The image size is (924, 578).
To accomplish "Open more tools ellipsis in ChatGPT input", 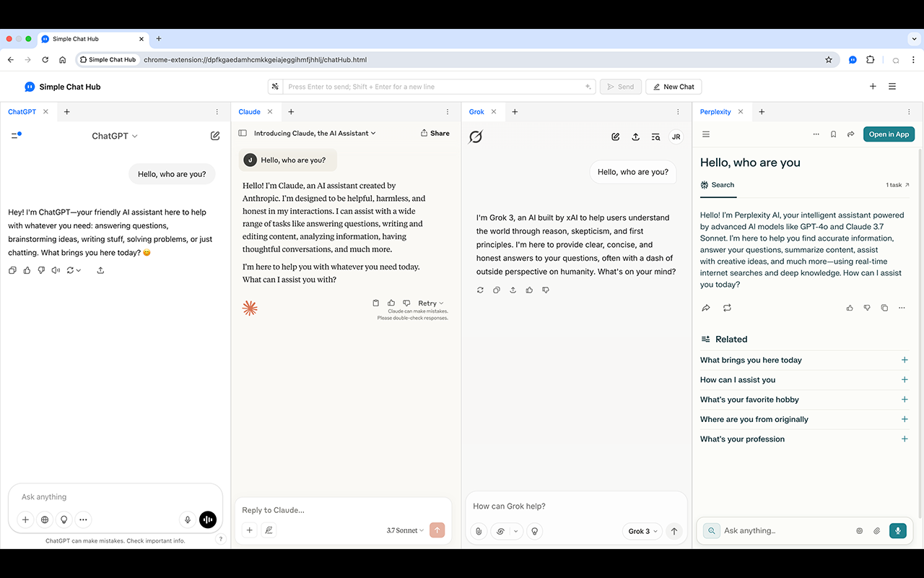I will click(x=84, y=519).
